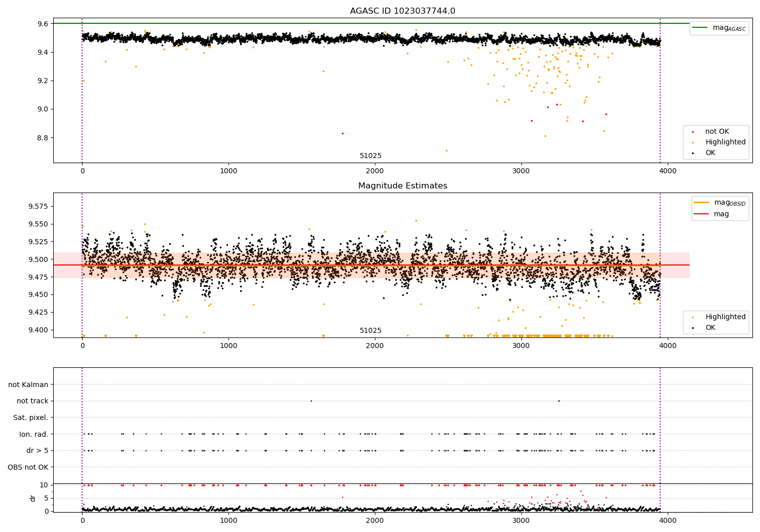Click x-axis tick '1000' under the Magnitude Estimates plot
Image resolution: width=760 pixels, height=532 pixels.
tap(229, 346)
